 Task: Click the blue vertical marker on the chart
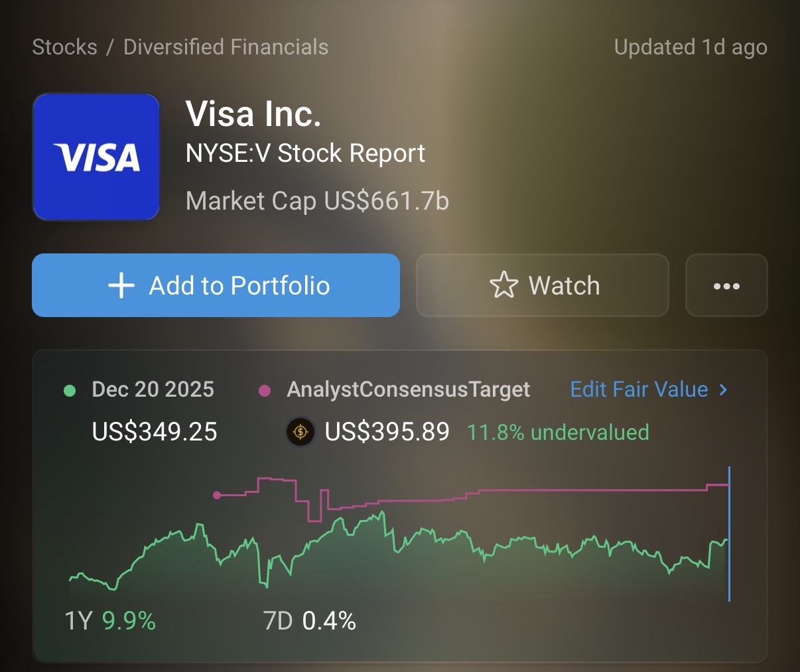[729, 534]
